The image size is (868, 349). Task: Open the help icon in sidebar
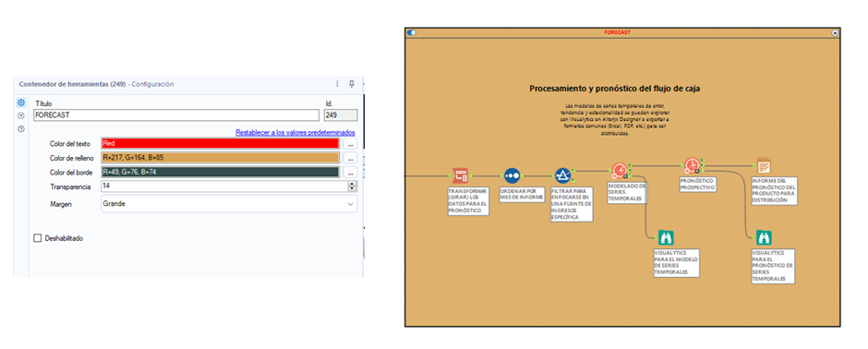coord(21,129)
